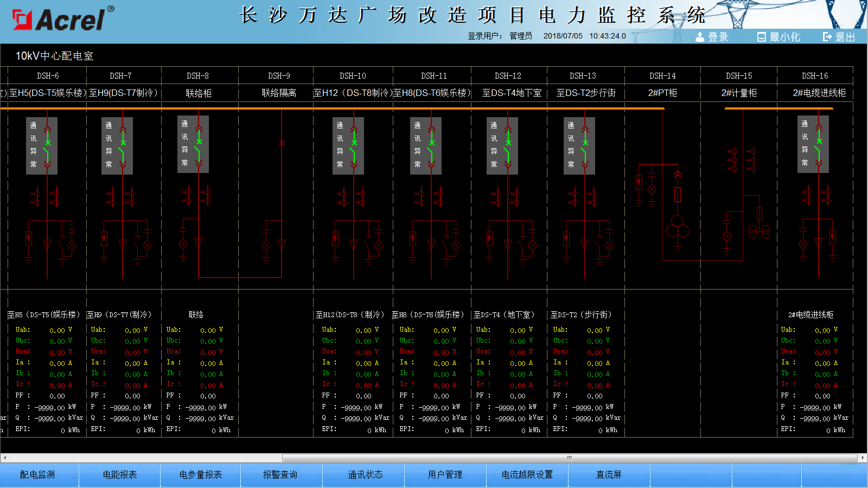
Task: Click the DSH-14 PT transformer symbol
Action: [678, 226]
